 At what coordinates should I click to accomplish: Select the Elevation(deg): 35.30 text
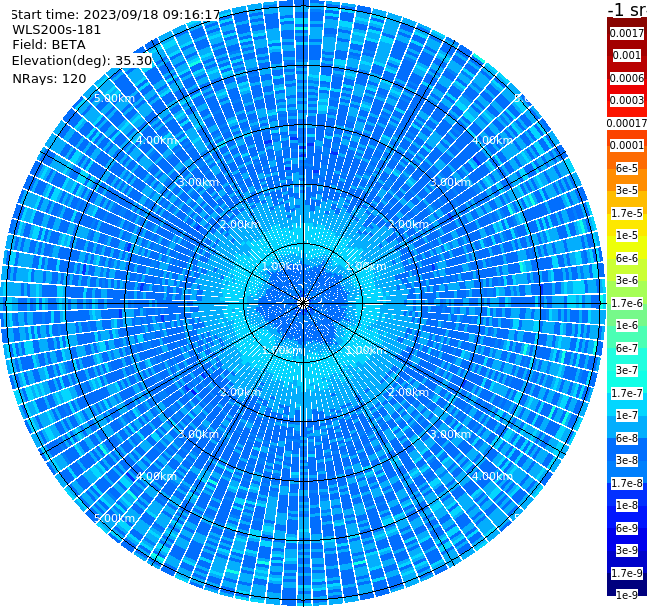[82, 61]
